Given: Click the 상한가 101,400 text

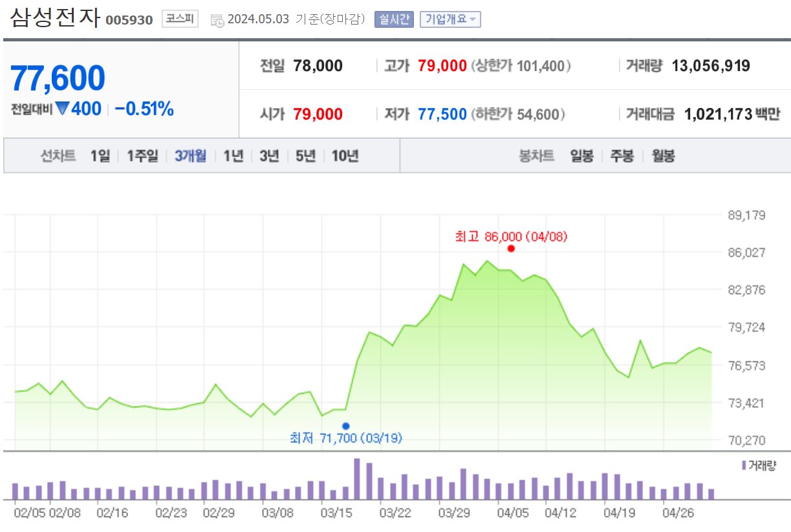Looking at the screenshot, I should [521, 66].
